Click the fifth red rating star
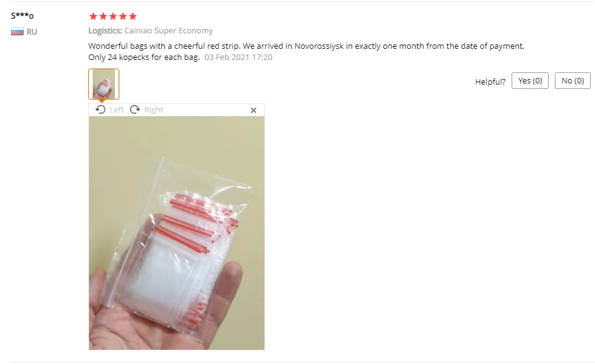The width and height of the screenshot is (595, 364). click(132, 16)
